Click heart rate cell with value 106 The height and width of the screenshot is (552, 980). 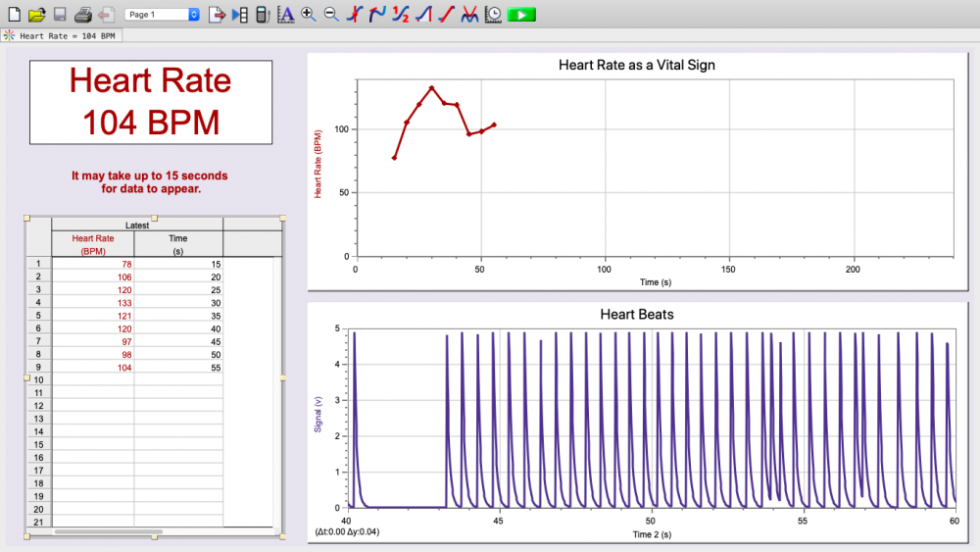coord(92,276)
